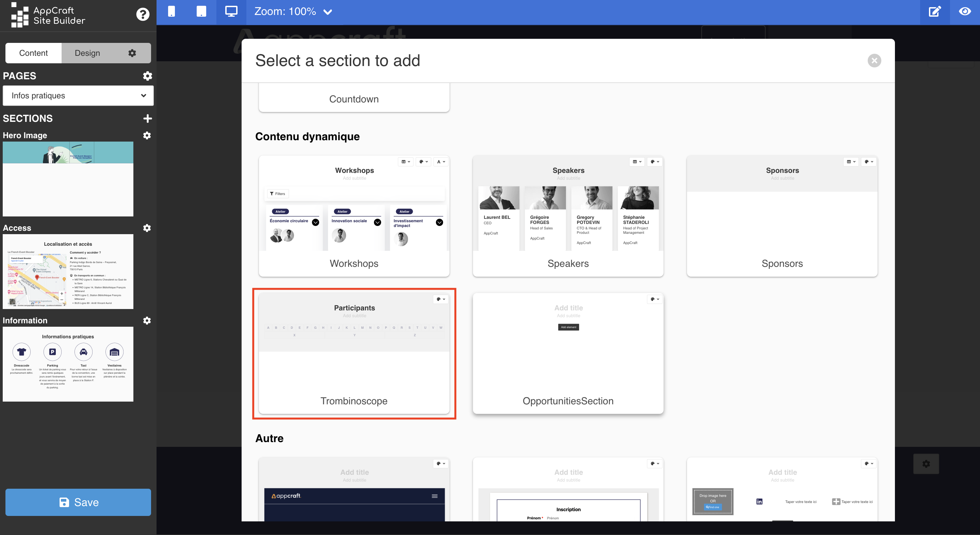
Task: Click the settings gear icon next to Hero Image
Action: 146,135
